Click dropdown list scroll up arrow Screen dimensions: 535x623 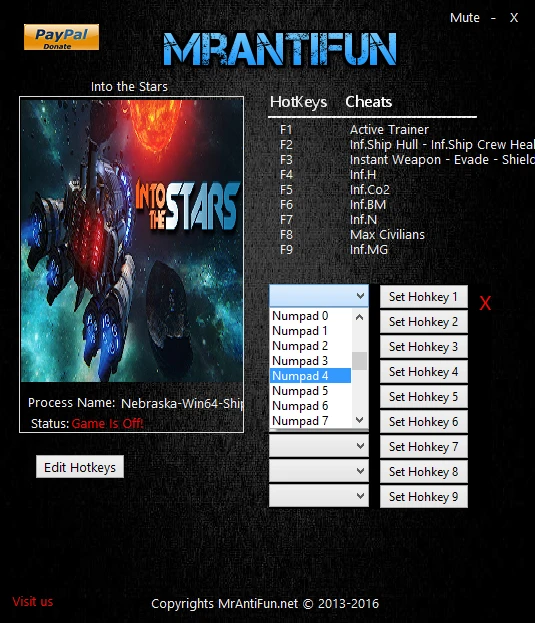(359, 317)
